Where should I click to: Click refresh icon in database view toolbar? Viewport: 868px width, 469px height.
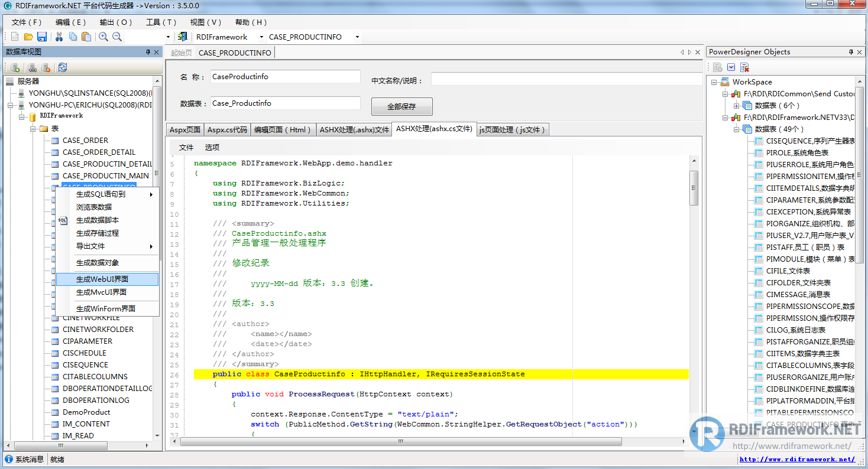coord(63,67)
